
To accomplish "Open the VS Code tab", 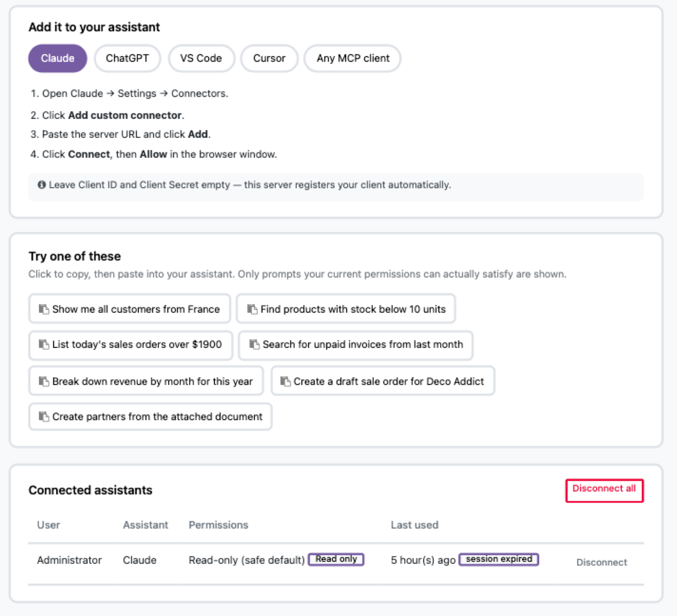I will [x=201, y=59].
